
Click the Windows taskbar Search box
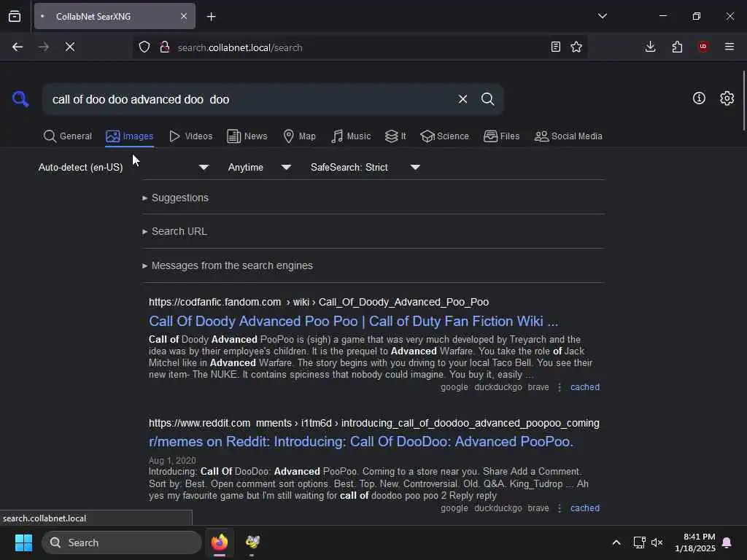pyautogui.click(x=122, y=542)
